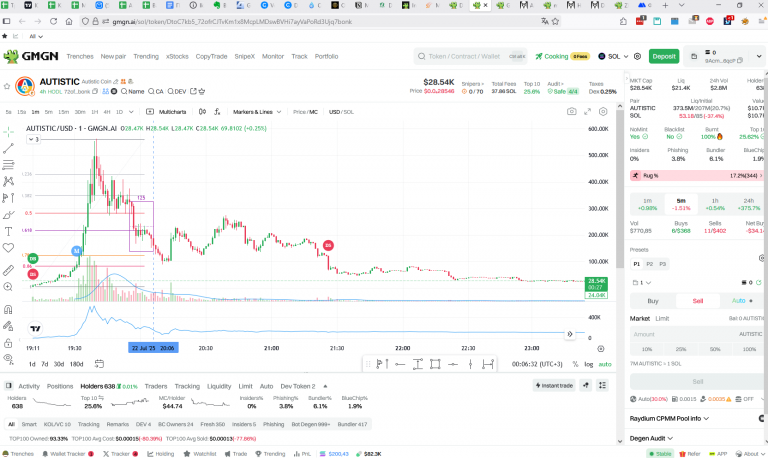This screenshot has width=768, height=458.
Task: Toggle hide all drawings eye icon
Action: (x=8, y=359)
